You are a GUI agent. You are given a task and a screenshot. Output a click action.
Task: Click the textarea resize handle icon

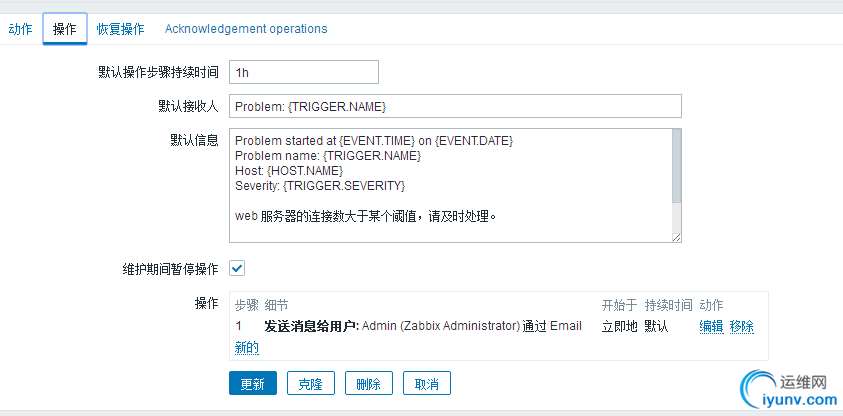pos(676,236)
